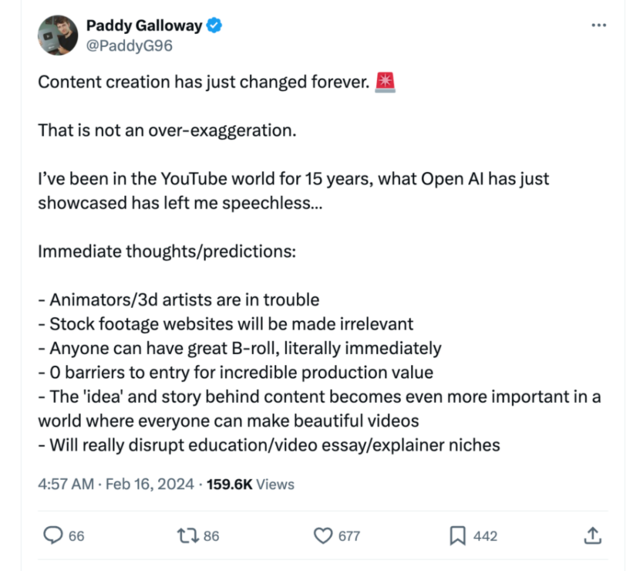
Task: Click the reply speech bubble icon
Action: tap(53, 536)
